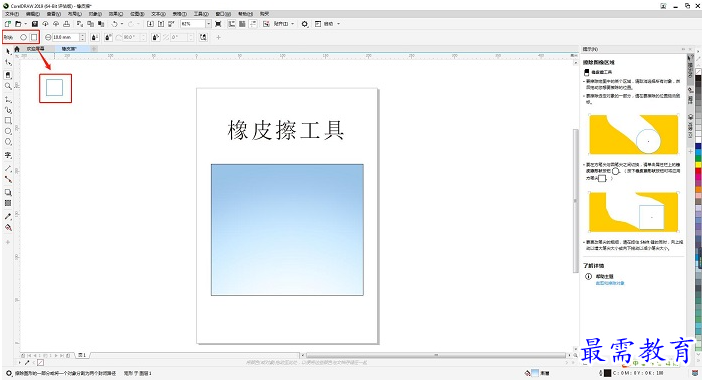Click the export icon in the toolbar
The image size is (702, 382).
coord(161,24)
